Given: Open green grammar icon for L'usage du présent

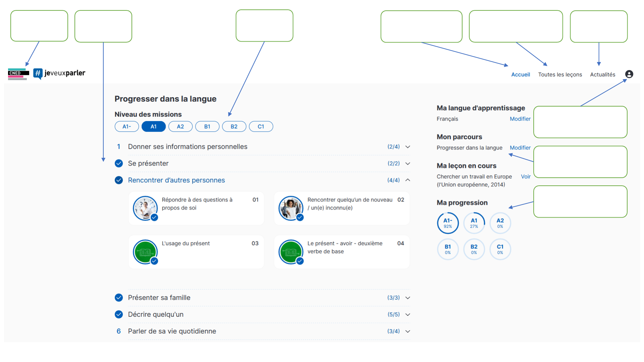Looking at the screenshot, I should tap(145, 252).
